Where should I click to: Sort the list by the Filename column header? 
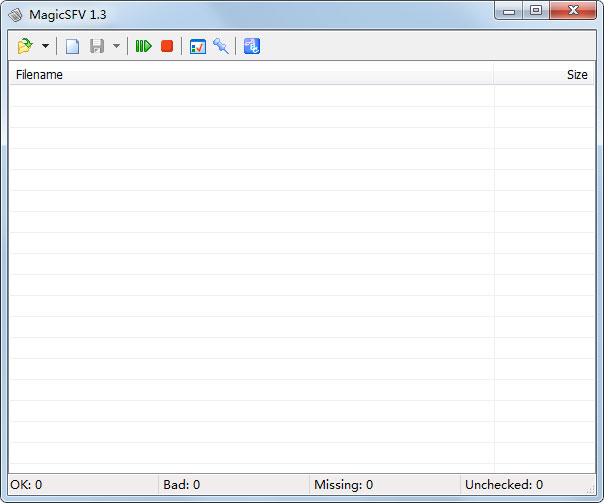click(x=250, y=74)
